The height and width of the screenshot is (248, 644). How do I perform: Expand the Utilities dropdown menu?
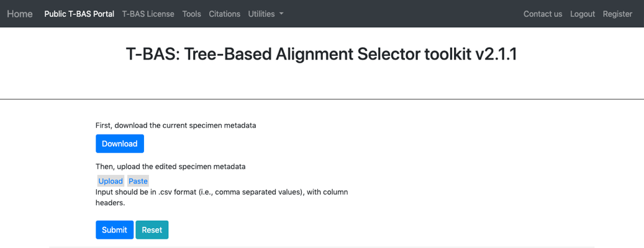coord(266,14)
